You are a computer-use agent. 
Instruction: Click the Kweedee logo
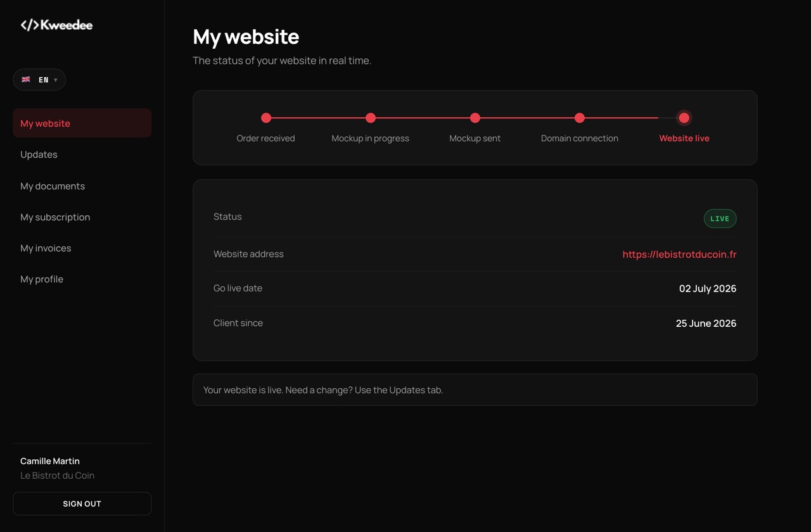(56, 25)
